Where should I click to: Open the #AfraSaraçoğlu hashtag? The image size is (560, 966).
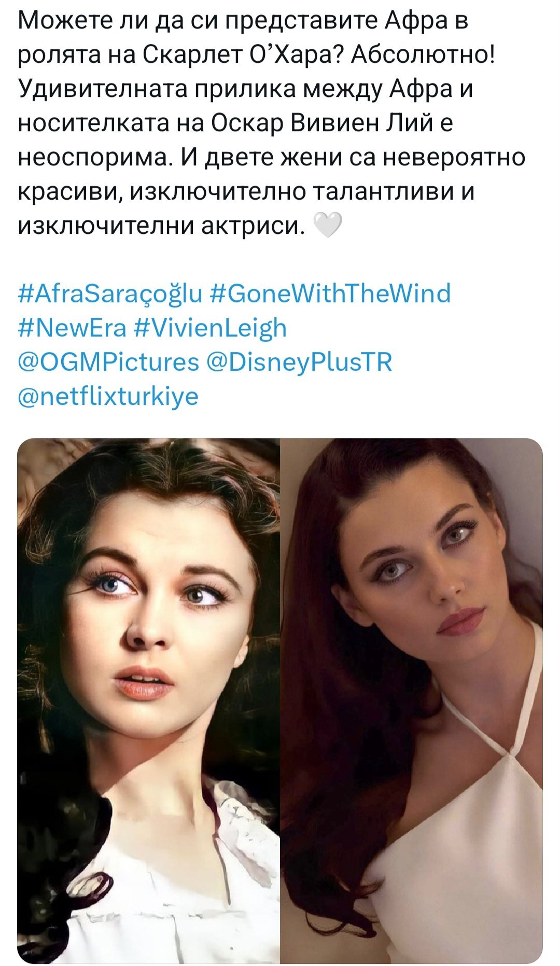tap(110, 294)
